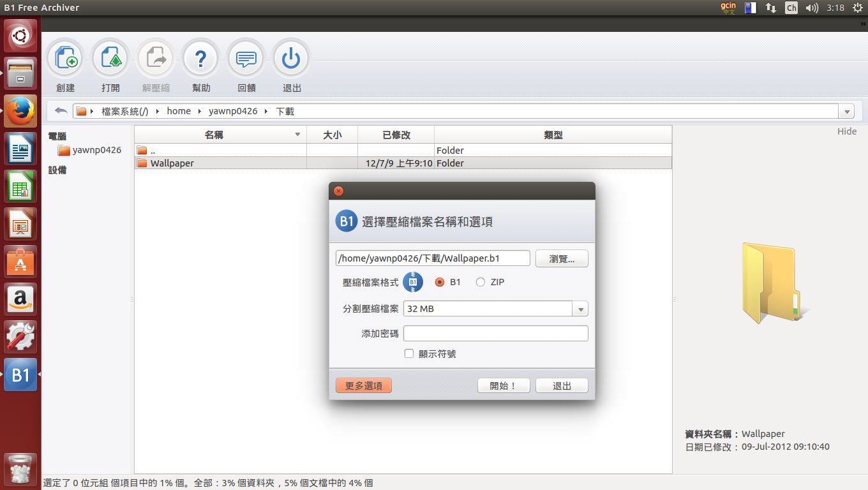This screenshot has width=868, height=490.
Task: Click the archive path input field
Action: pos(433,258)
